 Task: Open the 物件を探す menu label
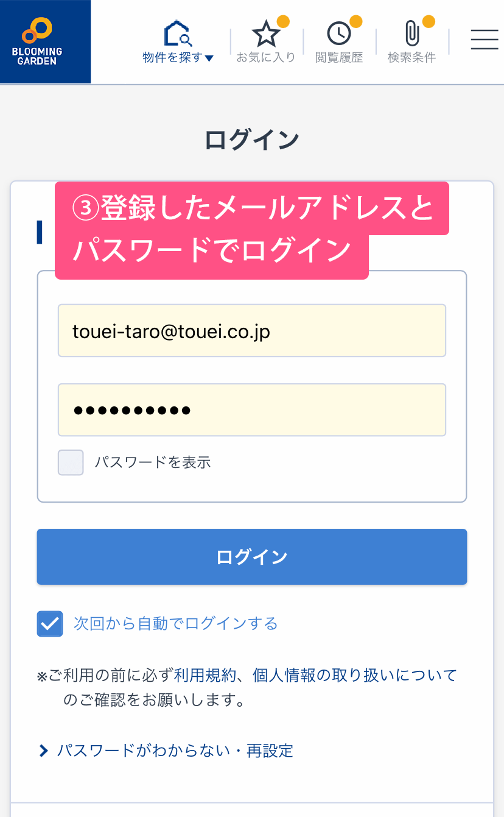tap(173, 58)
